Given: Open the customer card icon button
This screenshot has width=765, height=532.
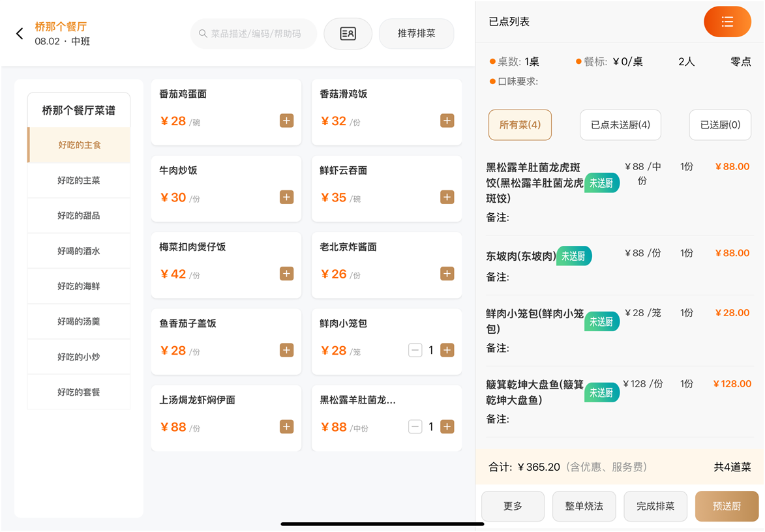Looking at the screenshot, I should click(348, 34).
